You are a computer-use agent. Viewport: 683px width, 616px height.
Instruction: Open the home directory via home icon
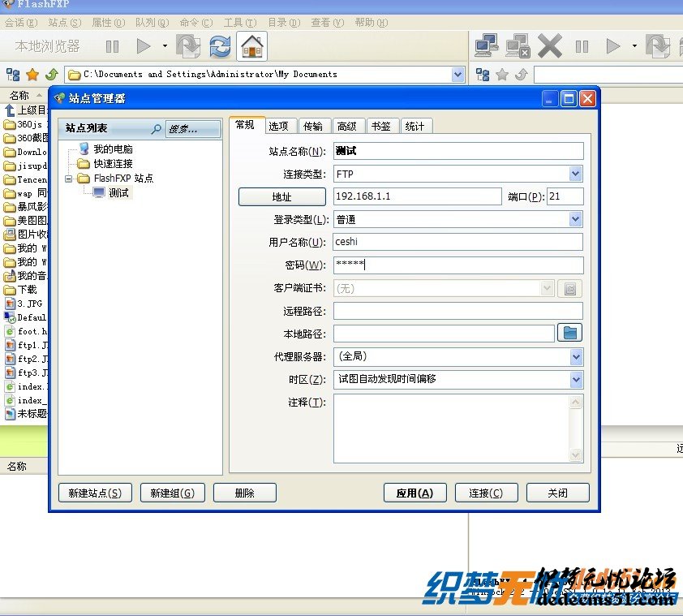[x=251, y=48]
